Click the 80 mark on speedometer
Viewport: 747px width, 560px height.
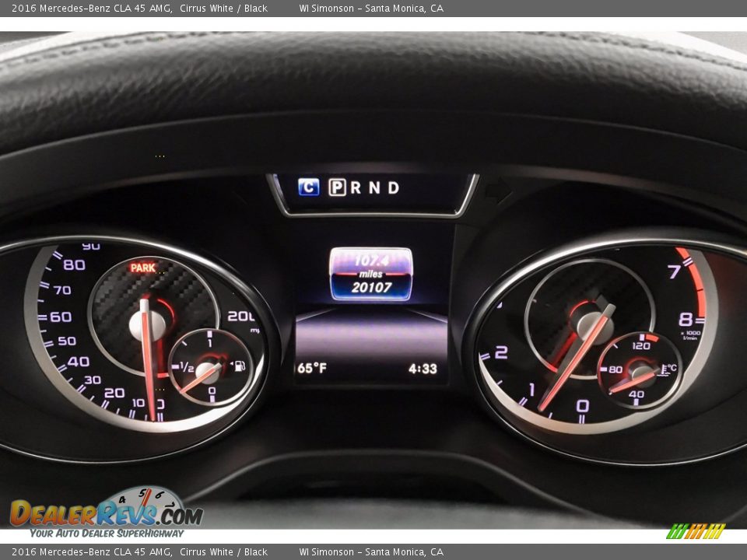[x=75, y=264]
